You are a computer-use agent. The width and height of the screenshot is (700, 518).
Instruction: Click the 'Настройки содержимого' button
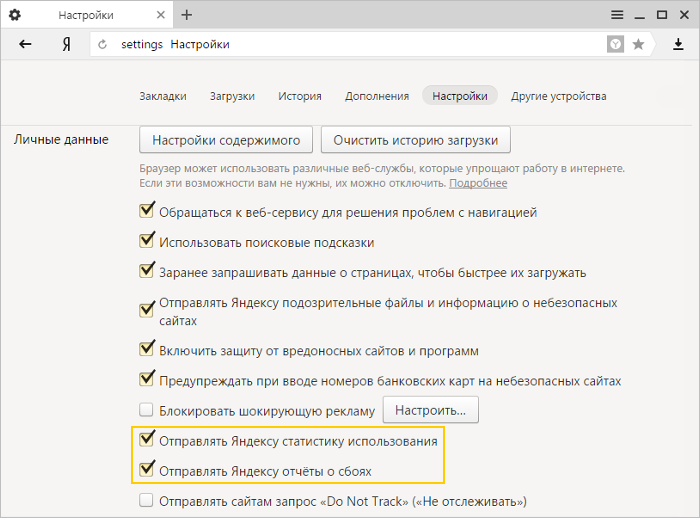click(226, 138)
